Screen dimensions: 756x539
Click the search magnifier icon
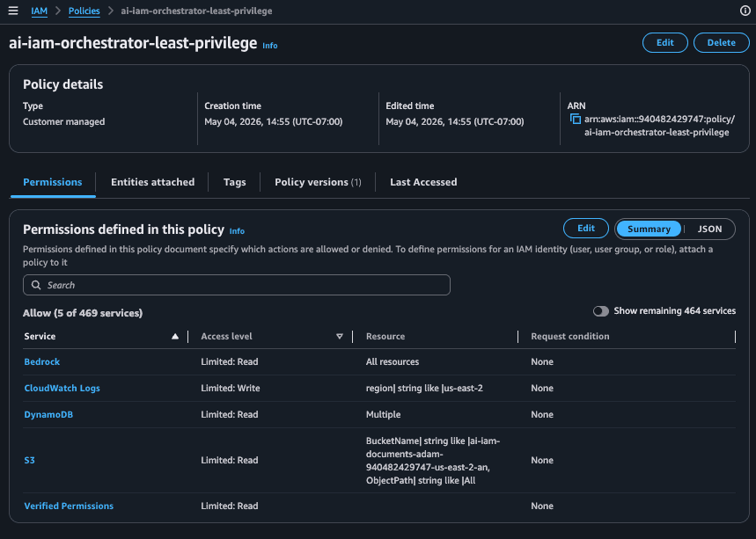coord(36,285)
